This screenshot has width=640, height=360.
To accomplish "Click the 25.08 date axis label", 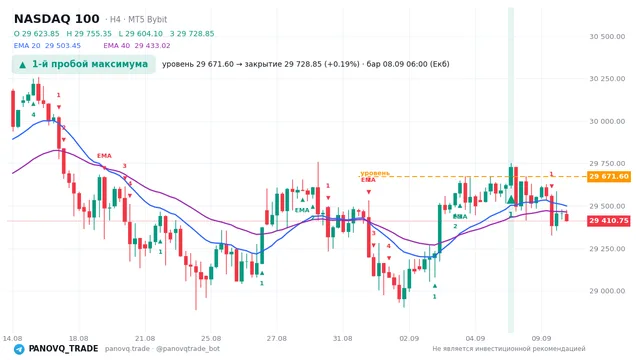I will (211, 339).
